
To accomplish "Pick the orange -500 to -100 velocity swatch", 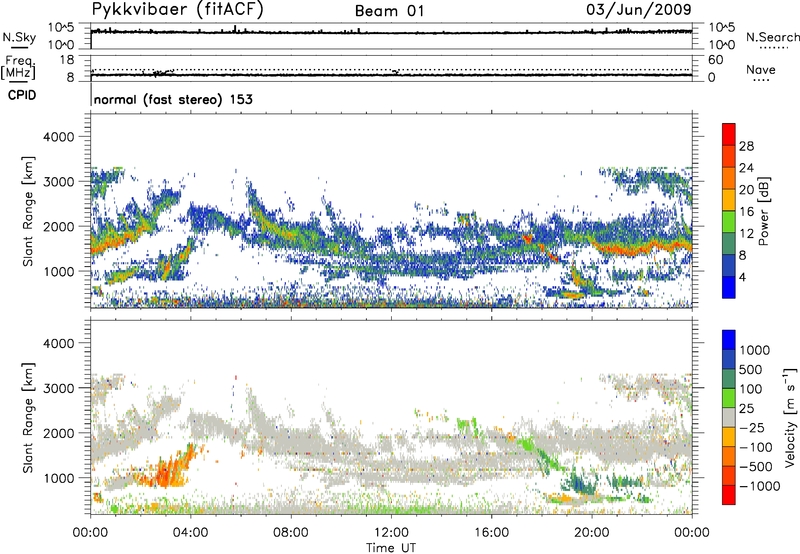I will tap(729, 457).
